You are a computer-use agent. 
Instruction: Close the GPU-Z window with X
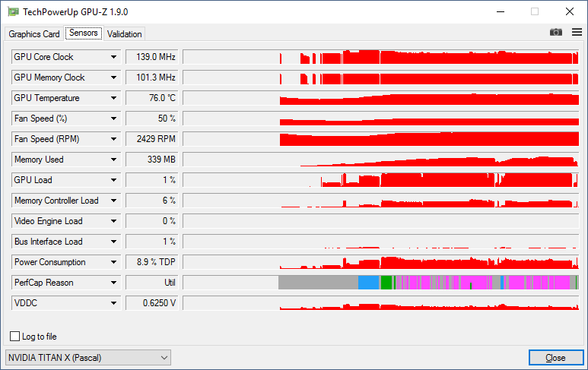click(570, 11)
